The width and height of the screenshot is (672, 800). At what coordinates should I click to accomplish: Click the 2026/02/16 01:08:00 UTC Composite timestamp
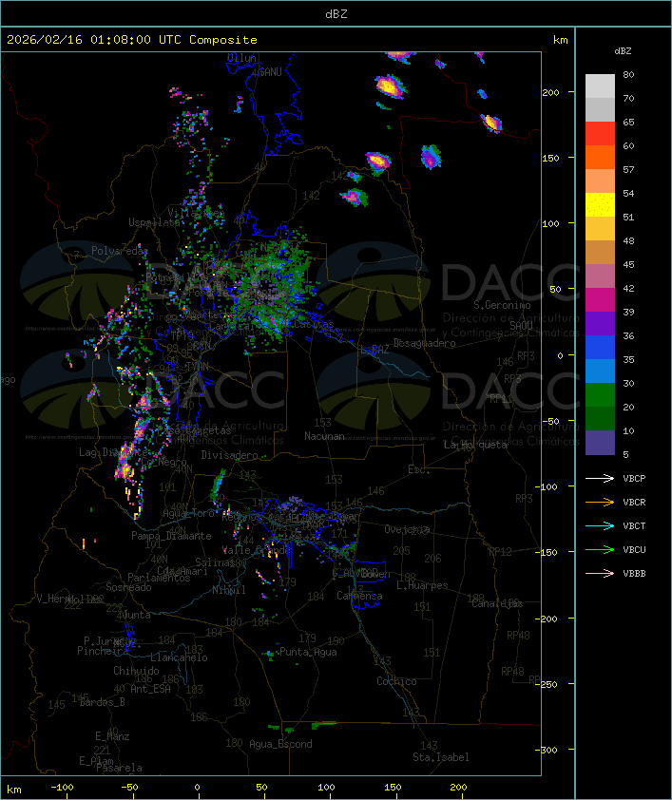click(x=132, y=40)
